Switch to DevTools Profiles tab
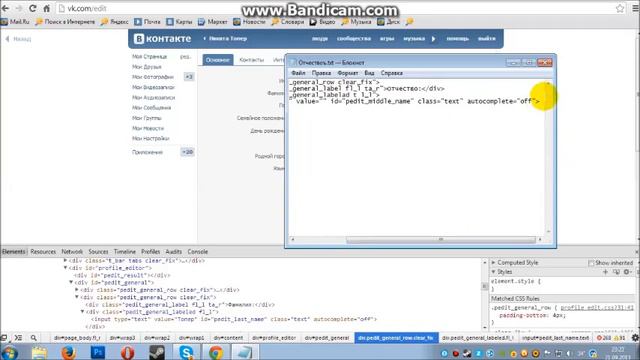Screen dimensions: 640x360 click(x=151, y=251)
